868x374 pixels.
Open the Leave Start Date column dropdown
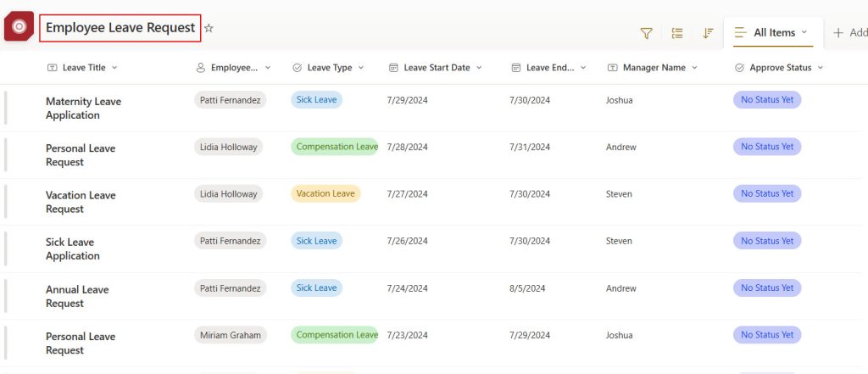click(479, 68)
